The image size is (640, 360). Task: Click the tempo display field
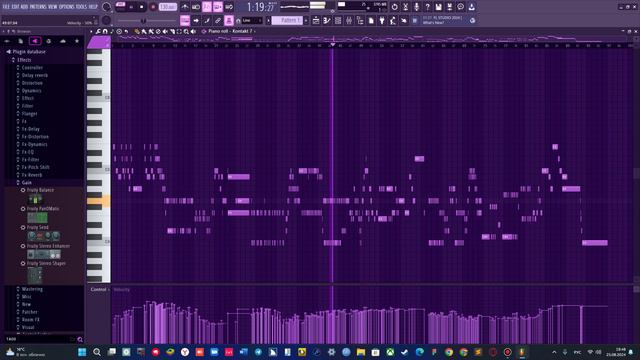click(168, 7)
